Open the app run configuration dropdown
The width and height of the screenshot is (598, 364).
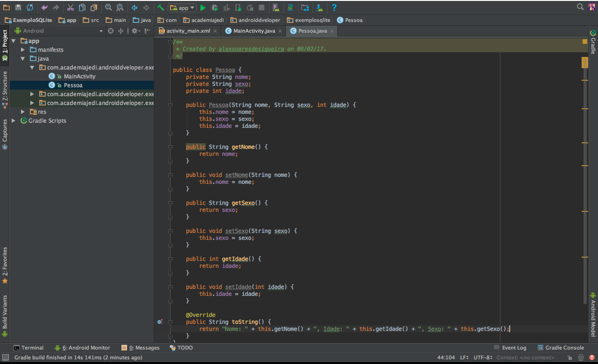coord(182,7)
